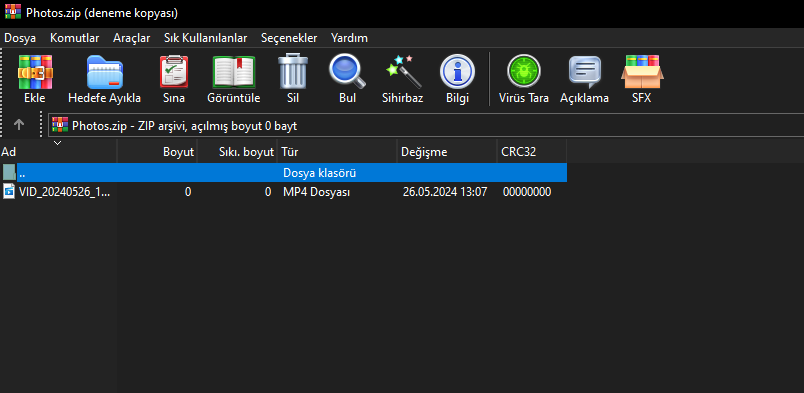Image resolution: width=804 pixels, height=393 pixels.
Task: Open the Görüntüle view icon
Action: [234, 72]
